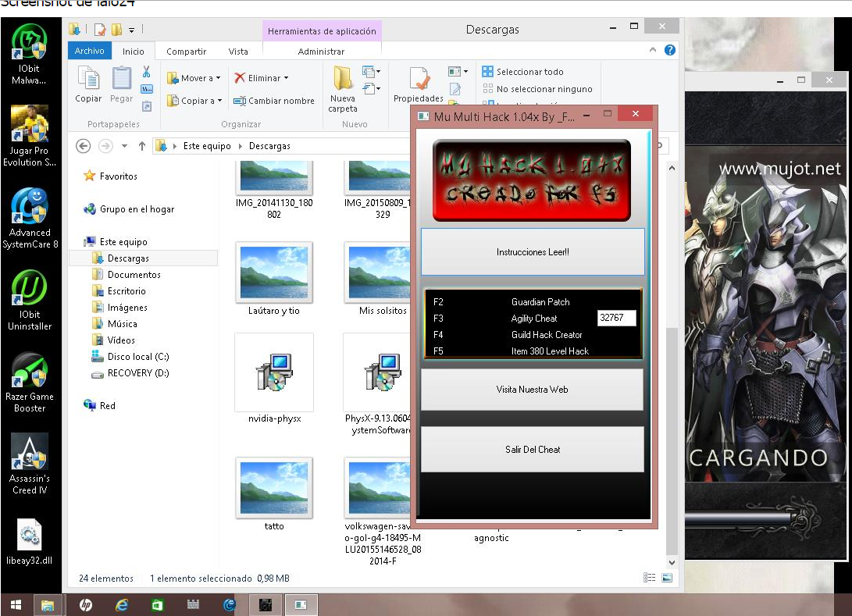Select the nvidia-physx installer file
Viewport: 852px width, 616px height.
274,373
